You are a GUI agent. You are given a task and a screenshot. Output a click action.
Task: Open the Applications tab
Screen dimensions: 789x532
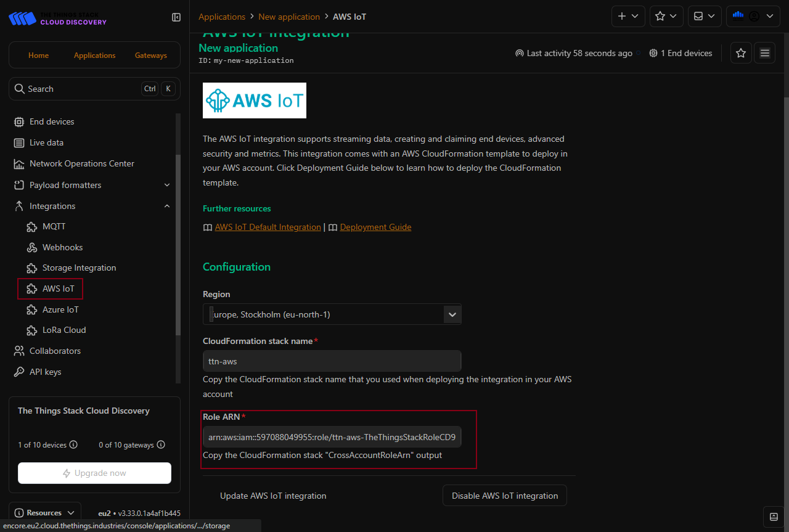tap(94, 55)
